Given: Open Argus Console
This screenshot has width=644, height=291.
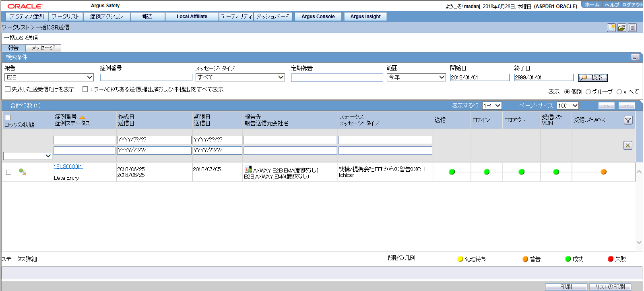Looking at the screenshot, I should [x=318, y=17].
